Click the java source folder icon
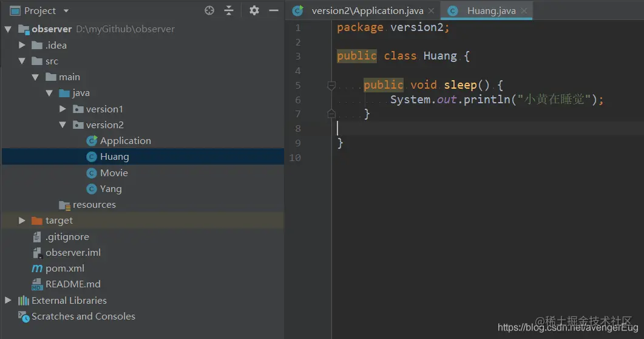 point(64,94)
